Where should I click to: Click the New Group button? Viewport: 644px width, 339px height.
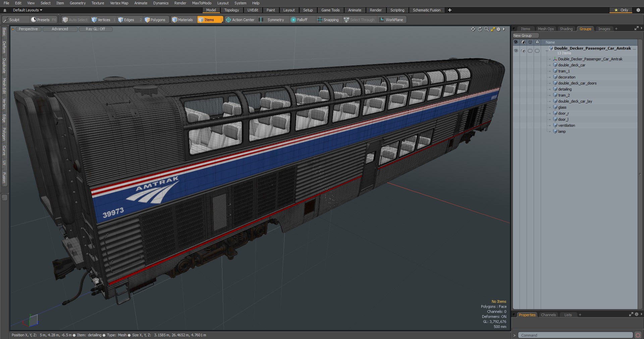[x=525, y=36]
